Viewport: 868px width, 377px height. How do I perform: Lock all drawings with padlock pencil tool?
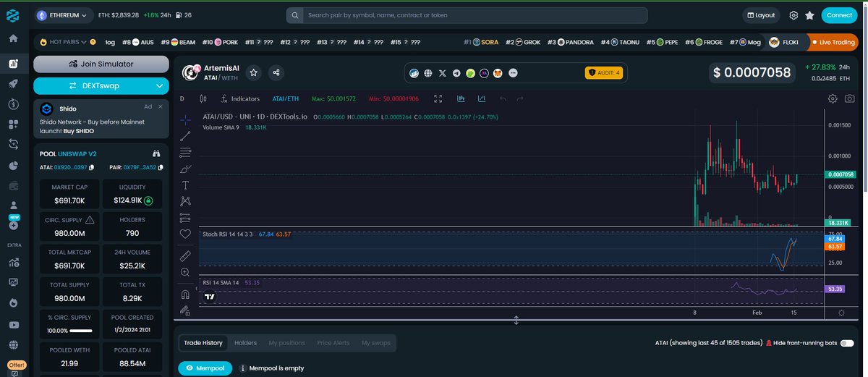click(185, 310)
